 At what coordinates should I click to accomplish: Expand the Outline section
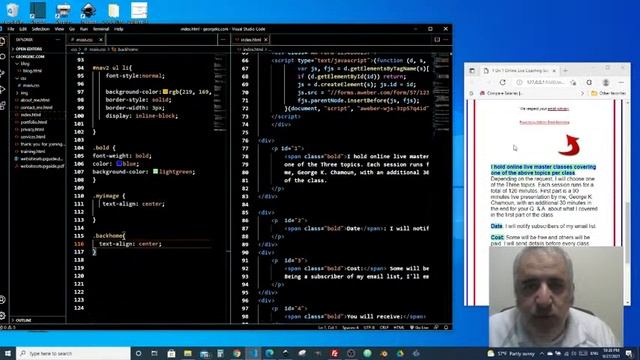coord(23,320)
